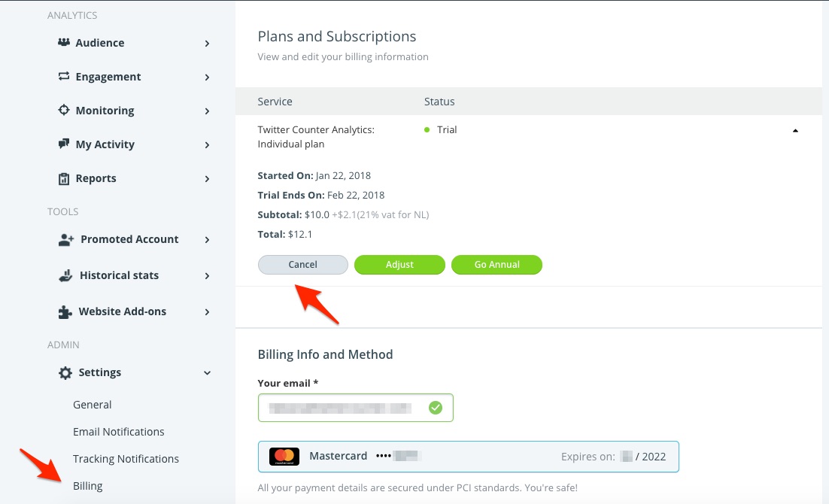
Task: Click the Plans and Subscriptions heading
Action: click(x=337, y=36)
